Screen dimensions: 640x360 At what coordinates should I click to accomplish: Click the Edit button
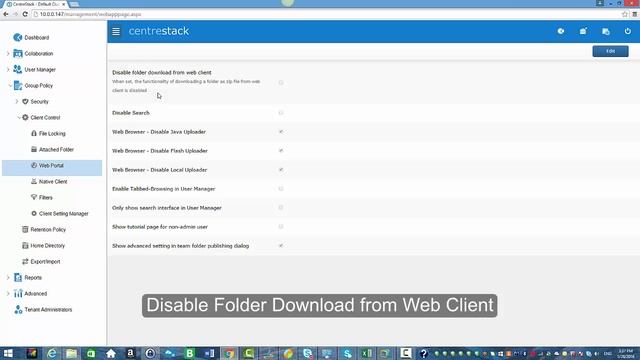(x=610, y=51)
